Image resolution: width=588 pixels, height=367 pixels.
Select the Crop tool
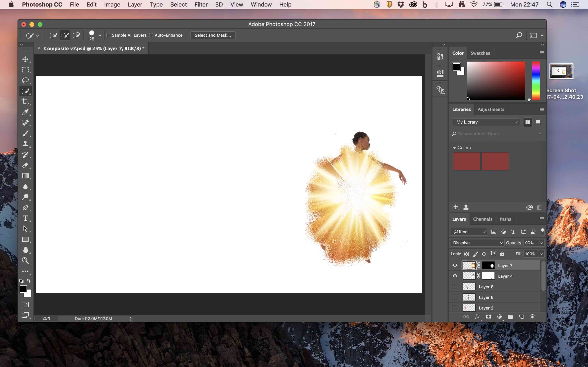click(x=25, y=102)
